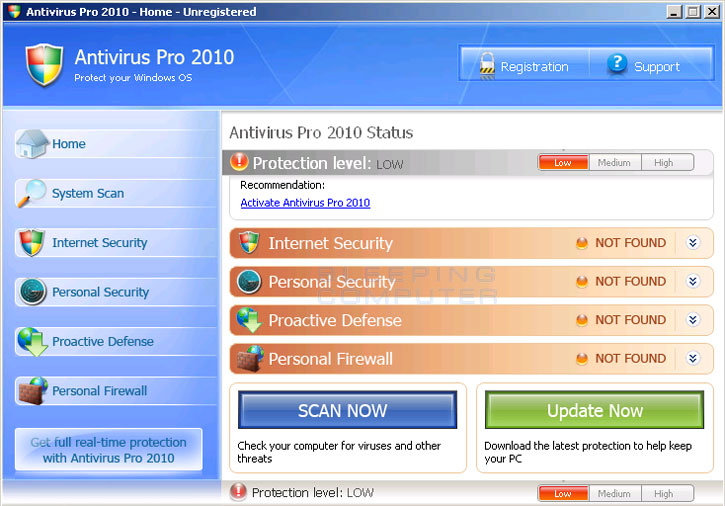Click NOT FOUND text in Proactive Defense row
This screenshot has height=506, width=725.
(630, 320)
